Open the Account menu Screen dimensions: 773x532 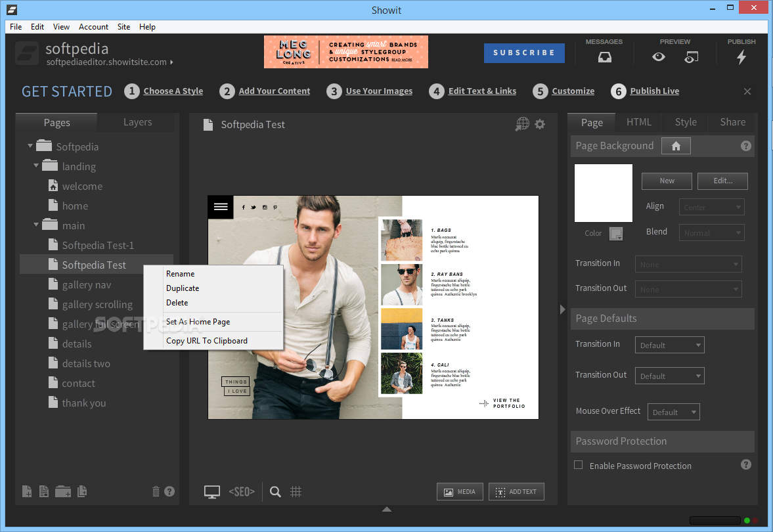coord(93,27)
